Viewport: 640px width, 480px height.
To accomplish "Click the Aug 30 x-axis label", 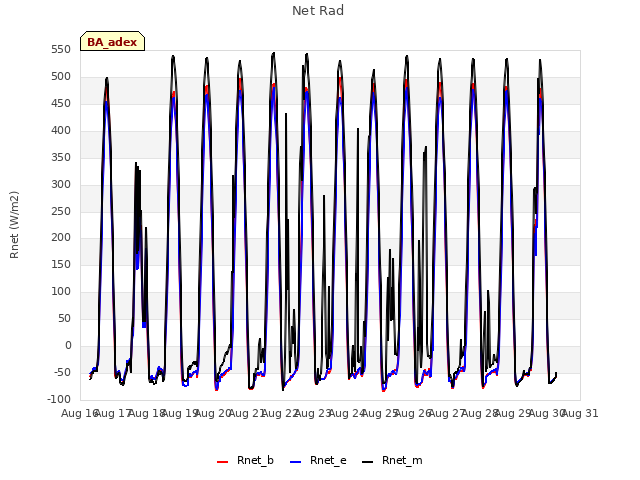I will click(547, 414).
